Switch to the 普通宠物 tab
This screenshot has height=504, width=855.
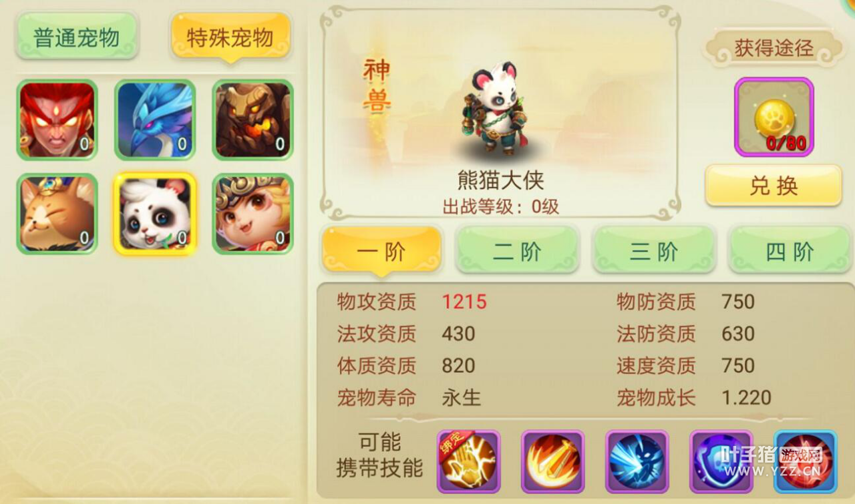click(x=77, y=35)
